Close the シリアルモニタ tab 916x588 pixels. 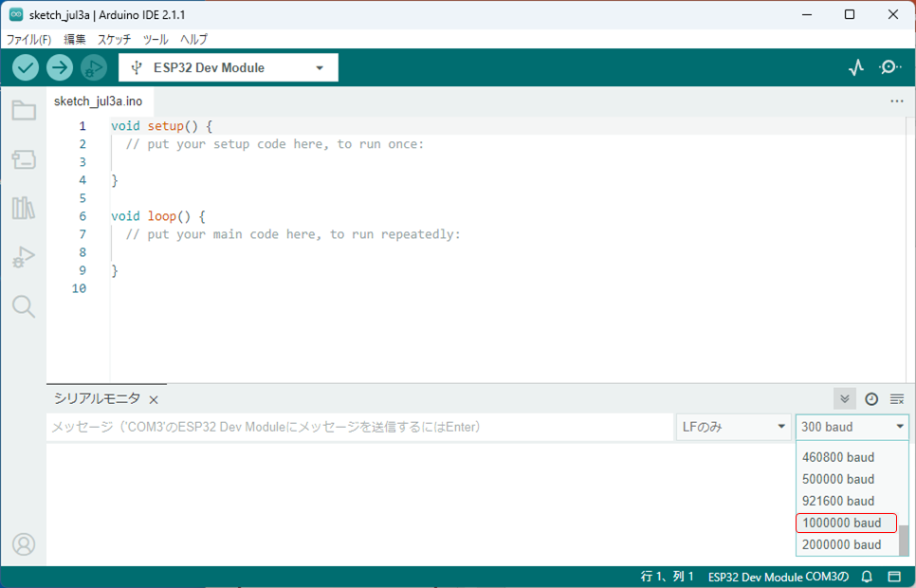(x=154, y=400)
